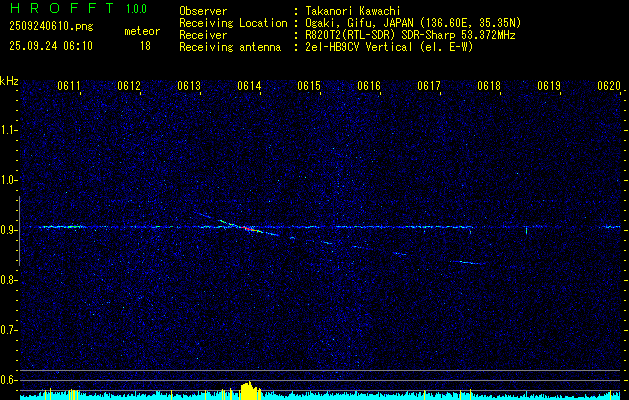The width and height of the screenshot is (629, 400).
Task: Click the 0612 time axis marker
Action: 129,86
